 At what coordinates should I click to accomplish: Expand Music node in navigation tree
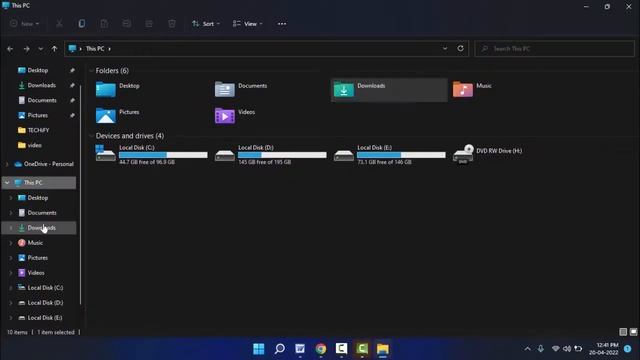11,243
